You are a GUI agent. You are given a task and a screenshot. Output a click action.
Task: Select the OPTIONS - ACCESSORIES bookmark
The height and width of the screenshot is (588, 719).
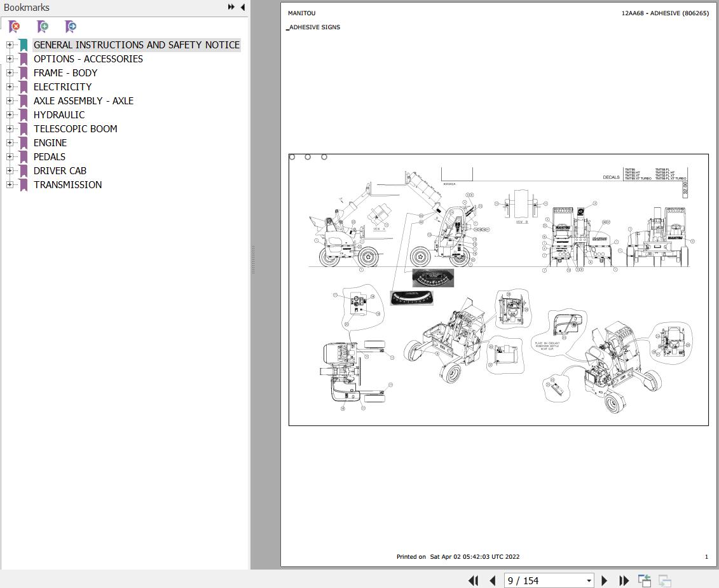[x=88, y=58]
